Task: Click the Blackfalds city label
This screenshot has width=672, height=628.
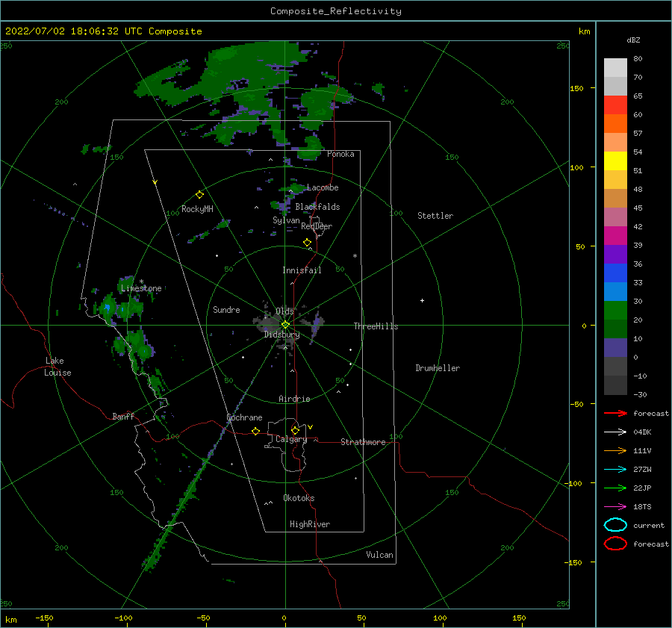Action: (x=317, y=207)
